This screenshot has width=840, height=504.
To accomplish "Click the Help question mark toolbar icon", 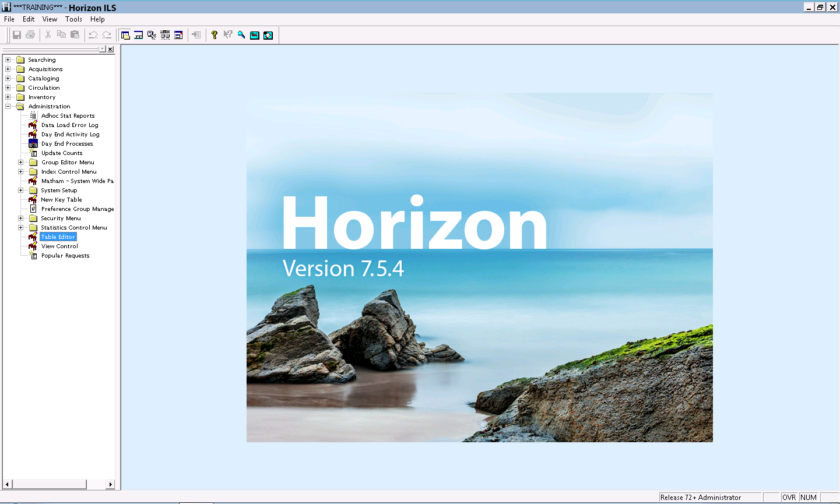I will click(215, 35).
